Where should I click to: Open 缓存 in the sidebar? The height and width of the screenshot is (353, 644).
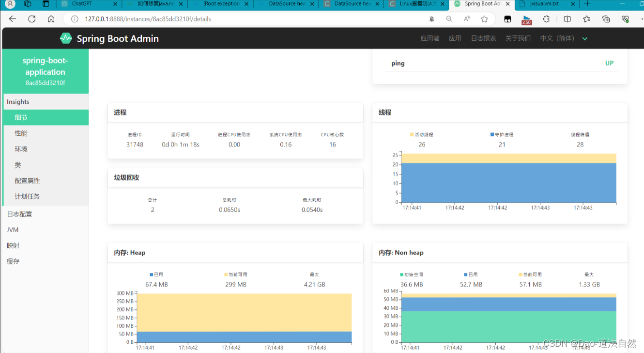point(46,261)
